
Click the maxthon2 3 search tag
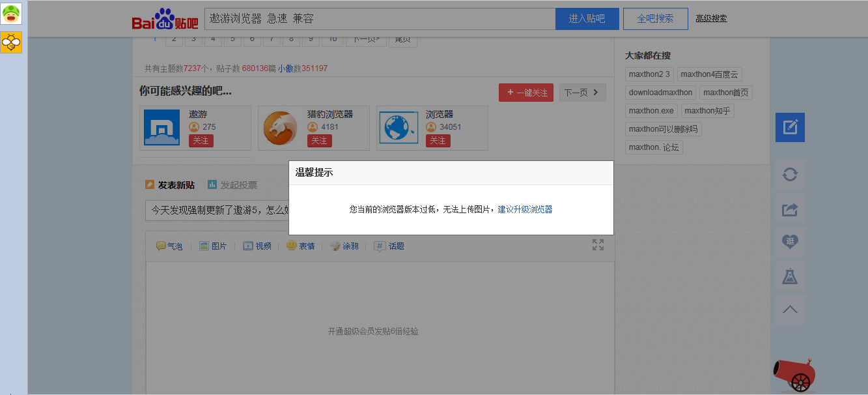coord(649,74)
